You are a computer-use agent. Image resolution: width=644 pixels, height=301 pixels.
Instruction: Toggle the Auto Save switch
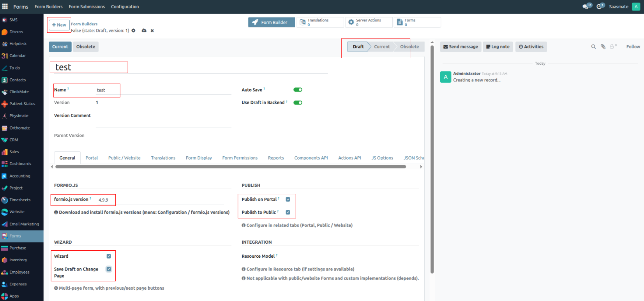coord(298,90)
